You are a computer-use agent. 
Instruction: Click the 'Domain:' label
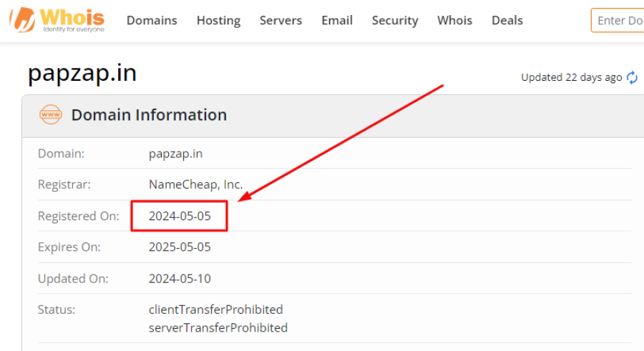[62, 154]
